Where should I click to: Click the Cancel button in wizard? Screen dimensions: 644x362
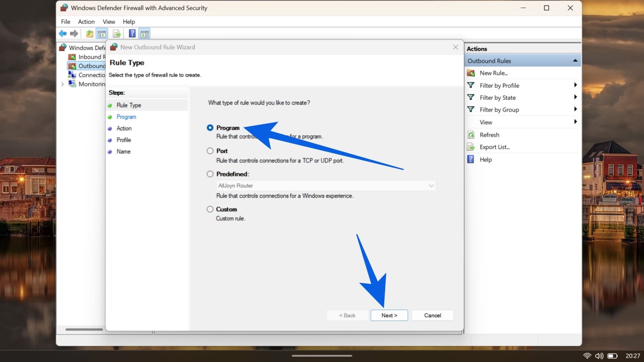433,315
